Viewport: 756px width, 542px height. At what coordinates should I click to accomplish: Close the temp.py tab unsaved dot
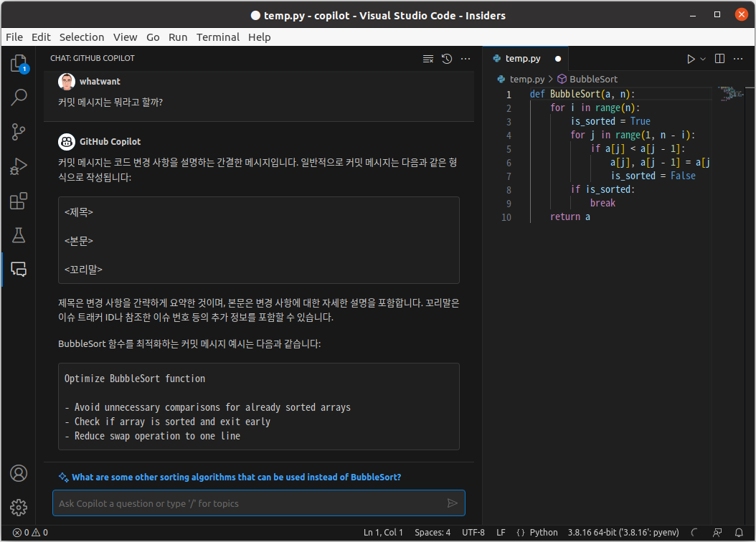558,59
